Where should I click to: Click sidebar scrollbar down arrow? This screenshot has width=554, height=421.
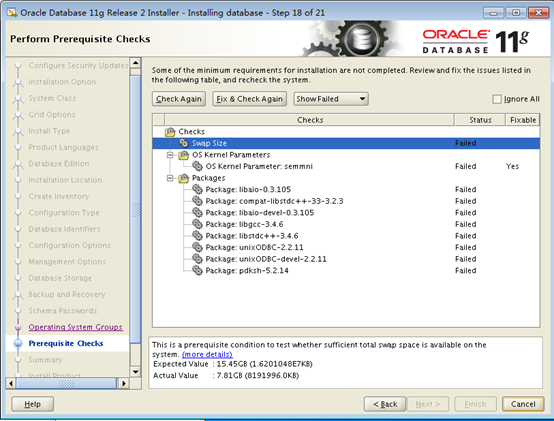(x=135, y=372)
